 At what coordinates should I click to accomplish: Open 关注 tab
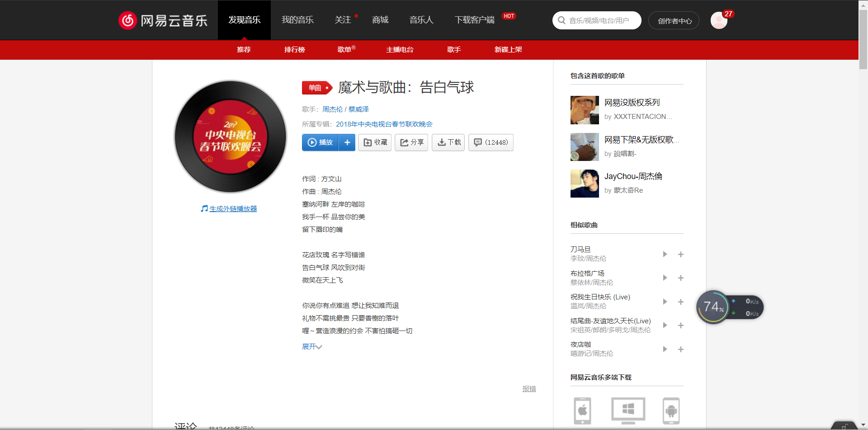[343, 20]
